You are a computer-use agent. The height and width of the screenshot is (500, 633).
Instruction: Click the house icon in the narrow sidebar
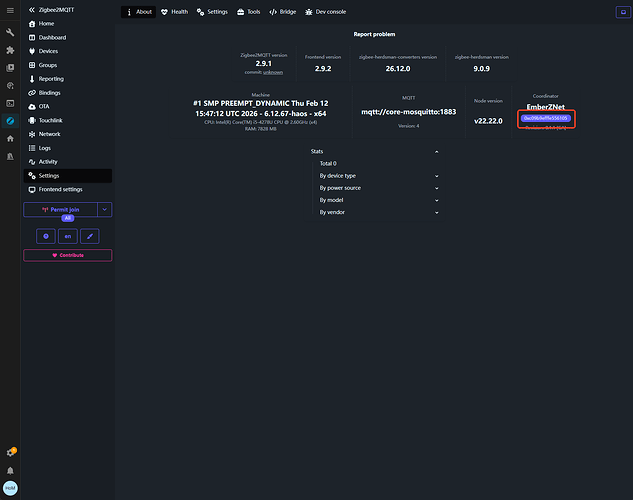click(10, 138)
